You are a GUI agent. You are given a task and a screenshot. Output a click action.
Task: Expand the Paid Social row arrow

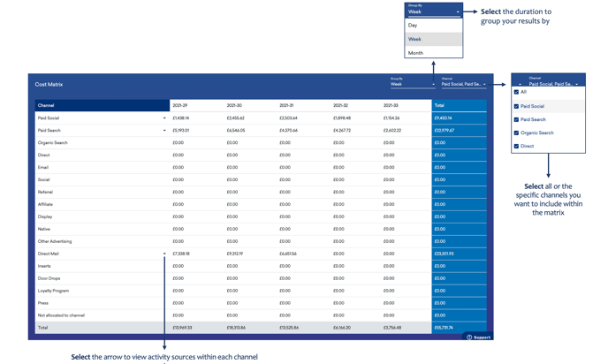click(x=164, y=118)
